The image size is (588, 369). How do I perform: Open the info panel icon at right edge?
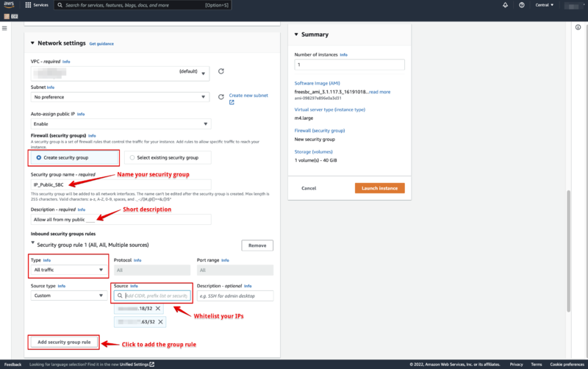pyautogui.click(x=578, y=27)
